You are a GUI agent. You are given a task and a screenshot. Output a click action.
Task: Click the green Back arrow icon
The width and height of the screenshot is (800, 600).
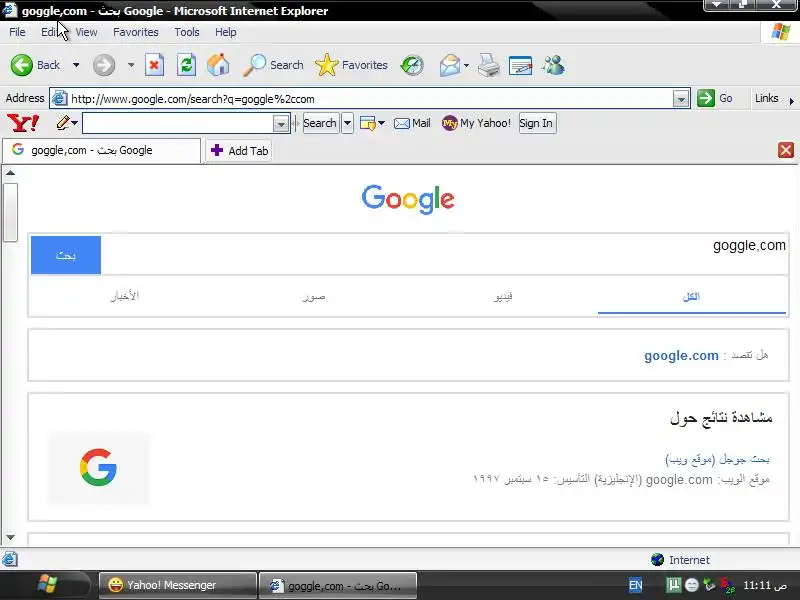tap(21, 65)
